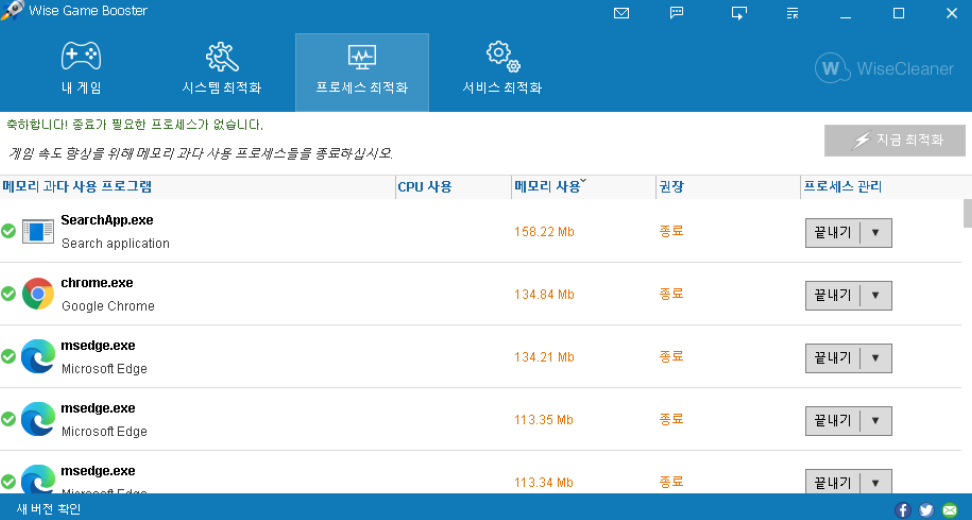Click the WiseCleaner logo link
The height and width of the screenshot is (520, 972).
click(x=885, y=68)
